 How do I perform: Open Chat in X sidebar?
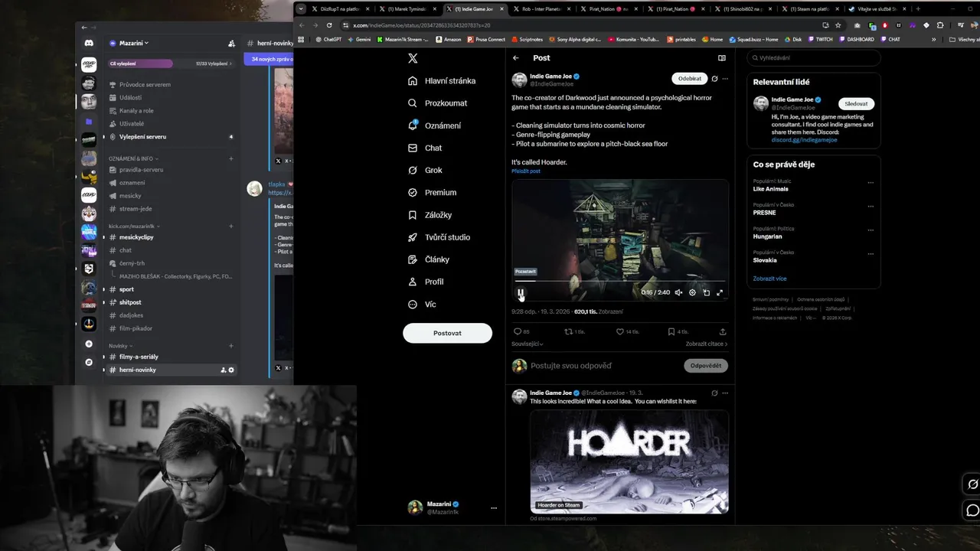point(425,148)
